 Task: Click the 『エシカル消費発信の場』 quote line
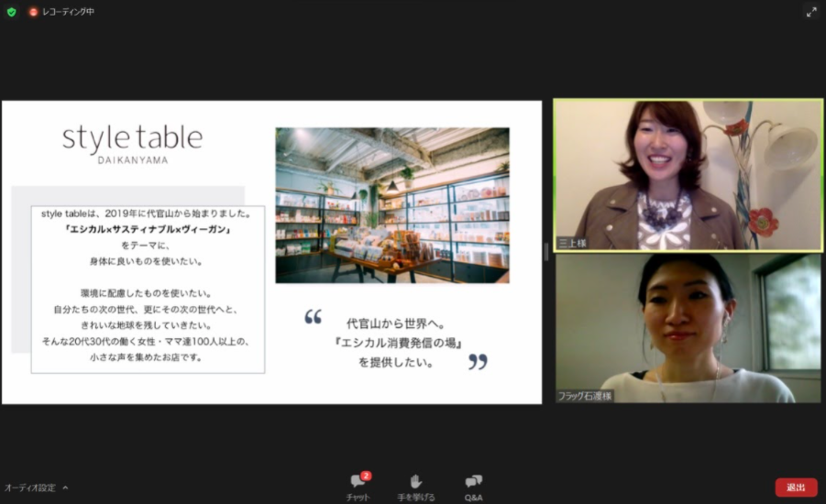point(398,343)
